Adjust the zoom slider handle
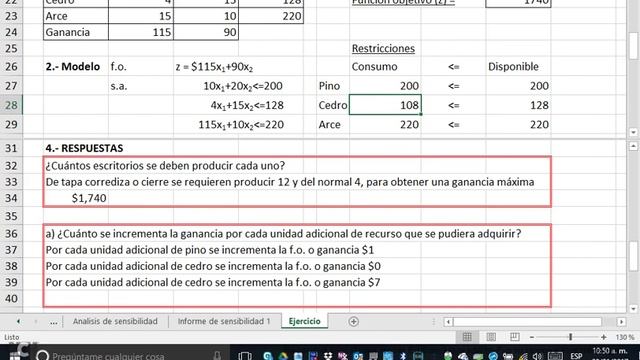This screenshot has height=360, width=640. (571, 337)
